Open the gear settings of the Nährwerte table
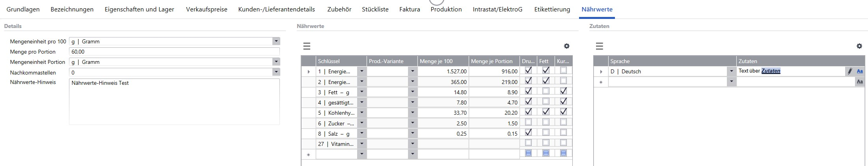Viewport: 868px width, 166px height. coord(566,46)
